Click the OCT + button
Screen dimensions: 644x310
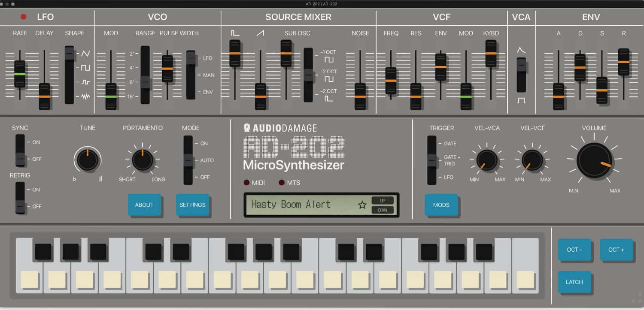pyautogui.click(x=617, y=250)
